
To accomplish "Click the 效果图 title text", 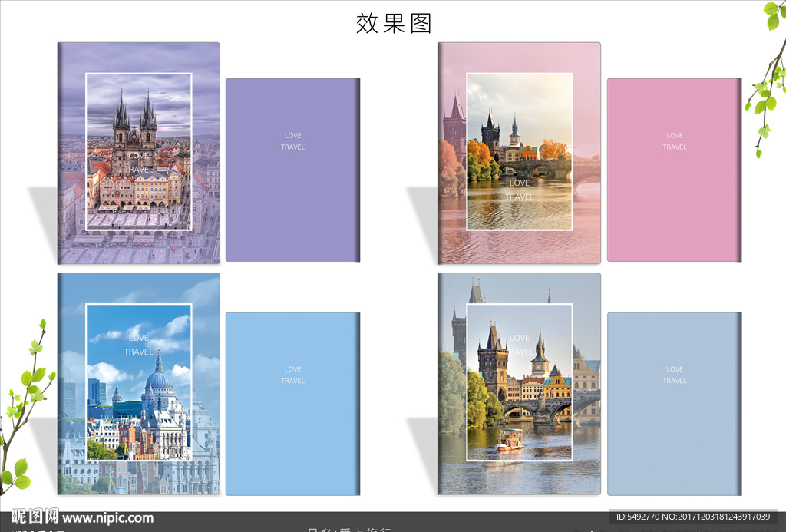I will (x=394, y=23).
